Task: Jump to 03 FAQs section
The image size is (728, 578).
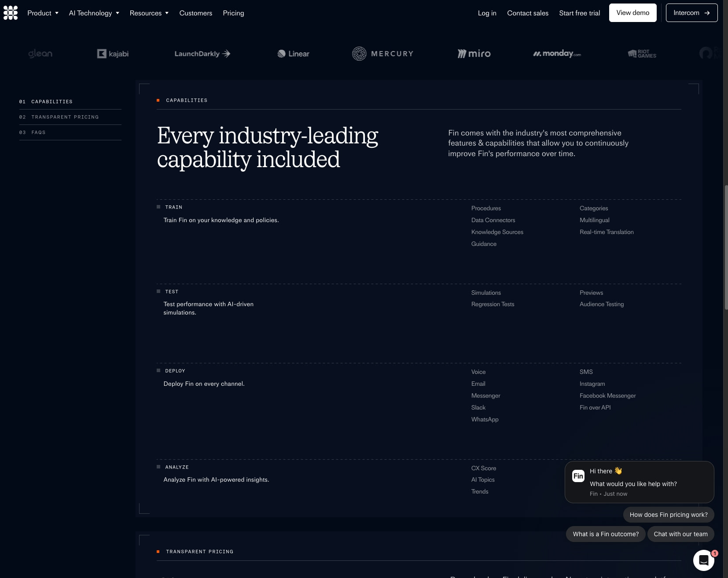Action: click(x=32, y=132)
